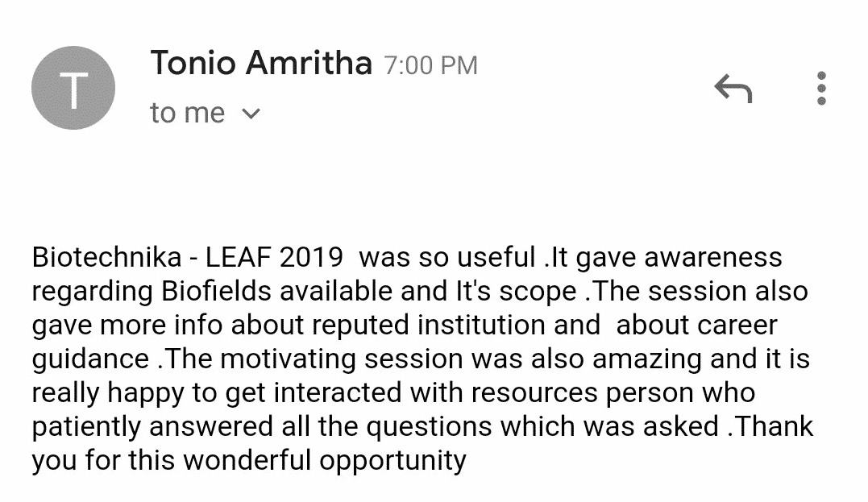
Task: Select sender name Tonio Amritha
Action: (x=261, y=63)
